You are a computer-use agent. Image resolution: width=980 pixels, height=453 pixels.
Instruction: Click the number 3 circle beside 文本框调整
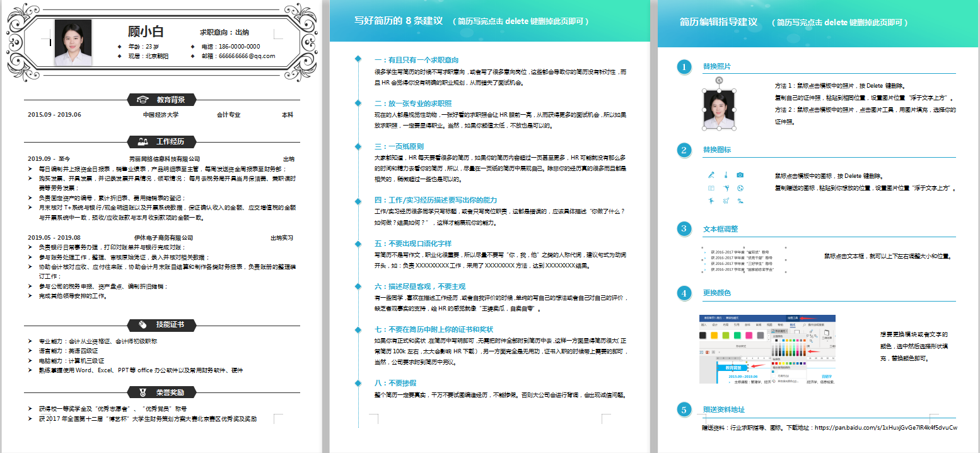pyautogui.click(x=683, y=229)
